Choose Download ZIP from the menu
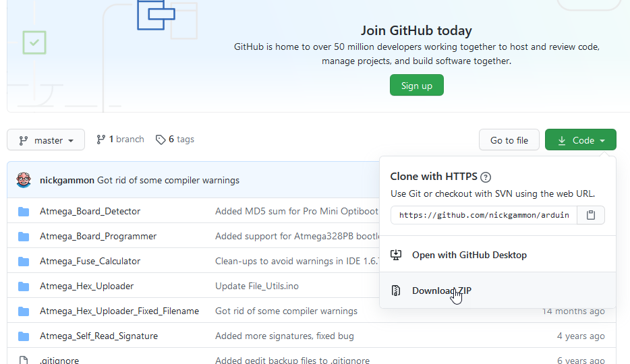Image resolution: width=630 pixels, height=364 pixels. pos(497,291)
